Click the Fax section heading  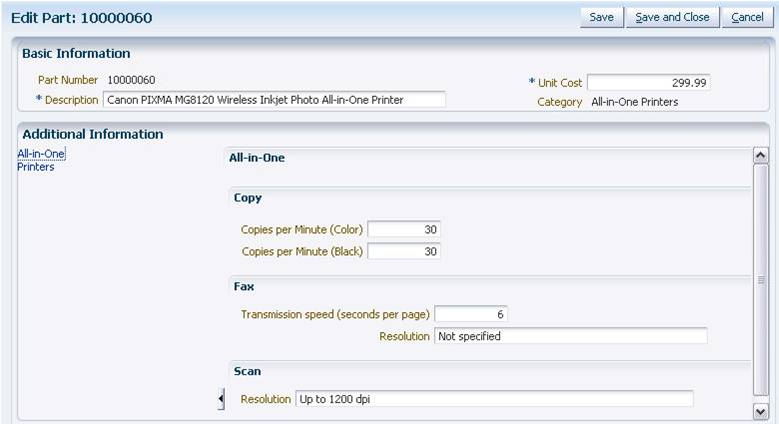pos(244,286)
